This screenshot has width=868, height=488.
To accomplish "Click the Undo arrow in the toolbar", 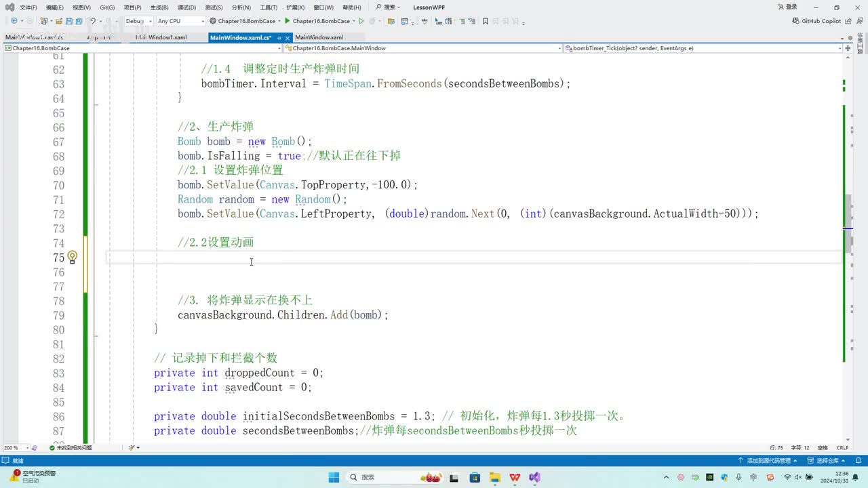I will coord(93,21).
